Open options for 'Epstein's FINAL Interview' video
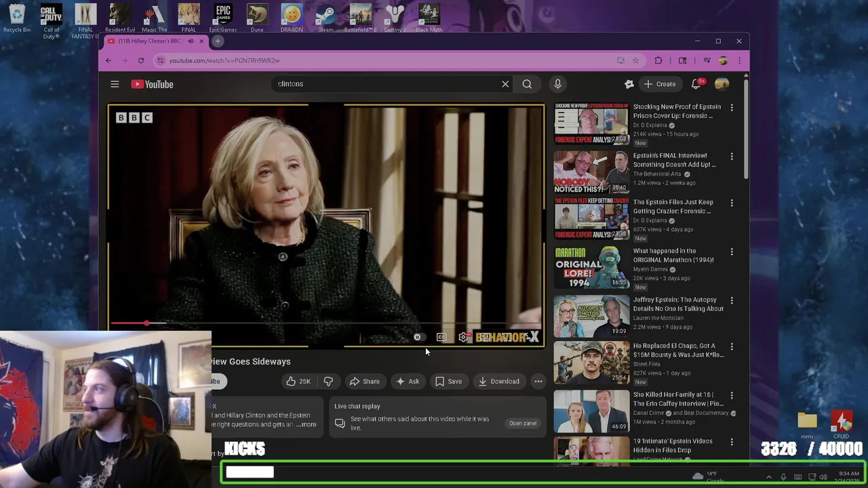 point(732,157)
